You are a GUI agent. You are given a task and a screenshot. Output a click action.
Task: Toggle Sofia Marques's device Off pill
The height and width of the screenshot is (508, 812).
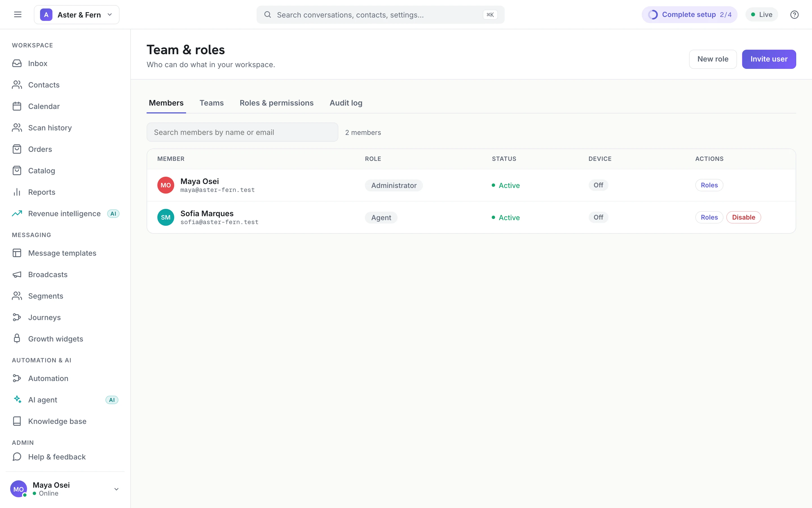598,217
